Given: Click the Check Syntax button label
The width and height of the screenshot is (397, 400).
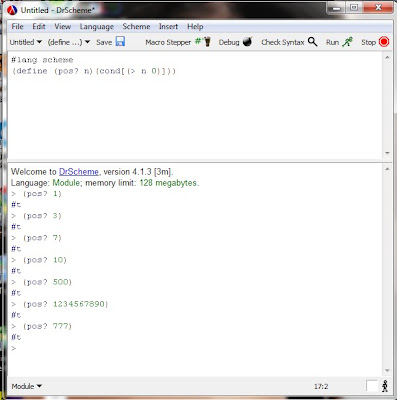Looking at the screenshot, I should (283, 42).
